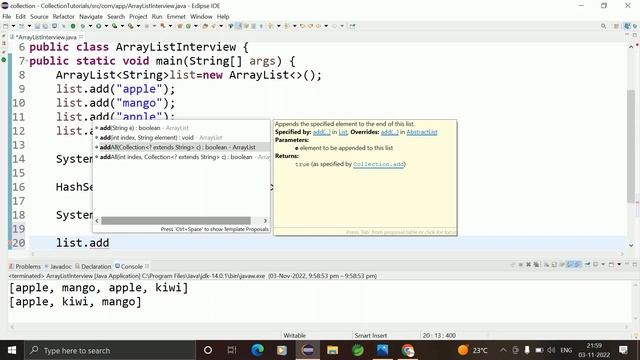Open the Debug launch dropdown arrow

pos(90,26)
